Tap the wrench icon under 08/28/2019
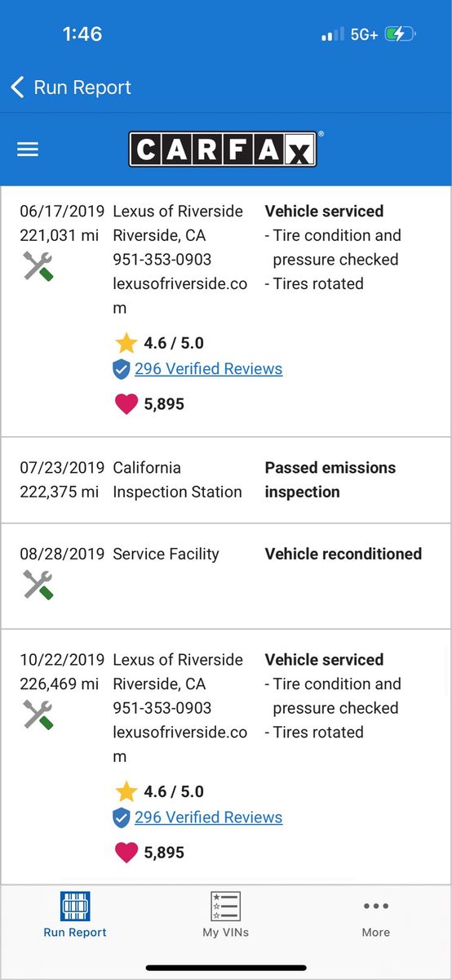 (38, 585)
